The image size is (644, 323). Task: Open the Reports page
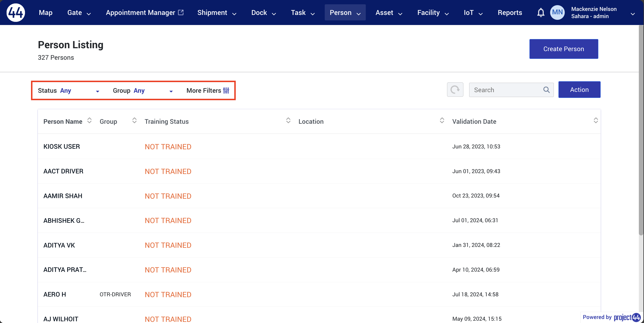click(510, 13)
